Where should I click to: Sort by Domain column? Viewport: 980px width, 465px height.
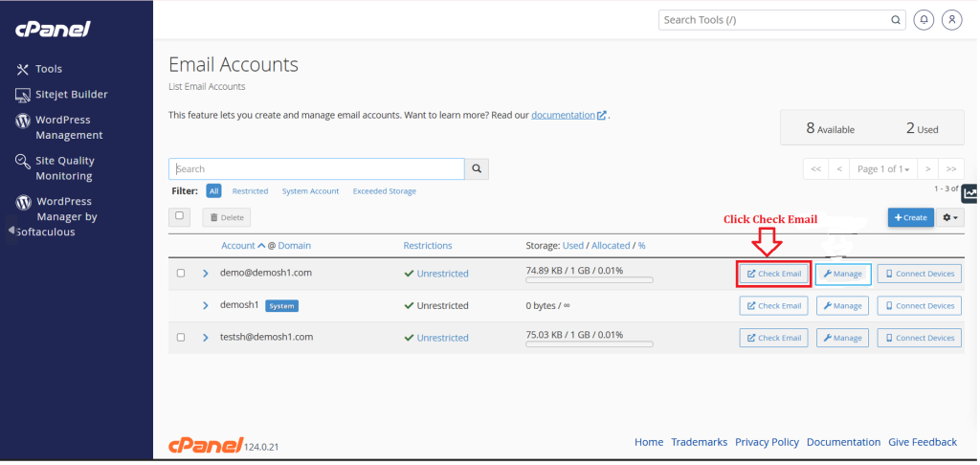point(295,246)
